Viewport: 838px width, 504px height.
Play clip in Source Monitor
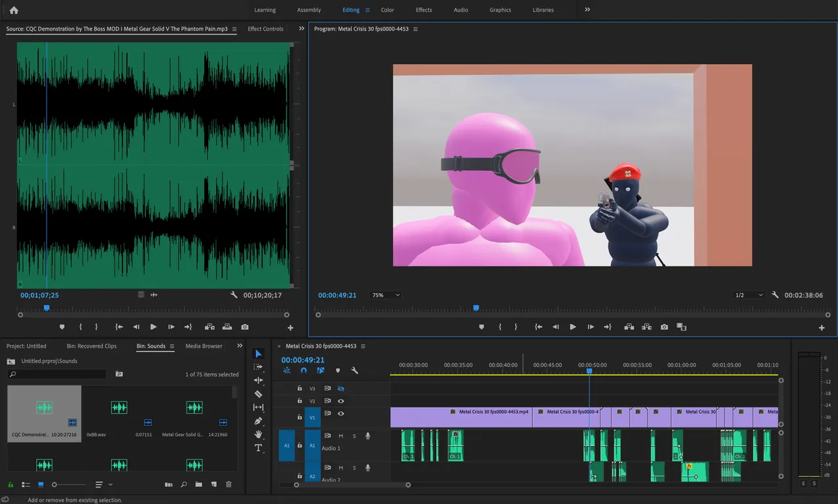point(153,327)
